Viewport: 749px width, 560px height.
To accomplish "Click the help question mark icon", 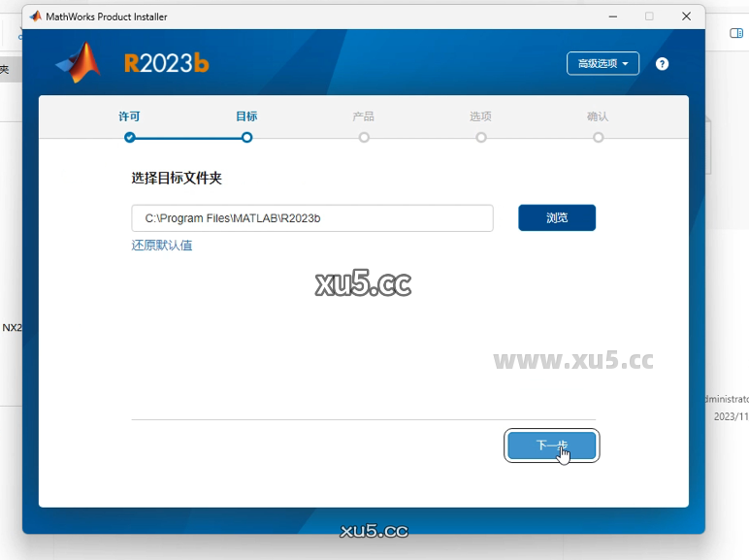I will coord(662,63).
